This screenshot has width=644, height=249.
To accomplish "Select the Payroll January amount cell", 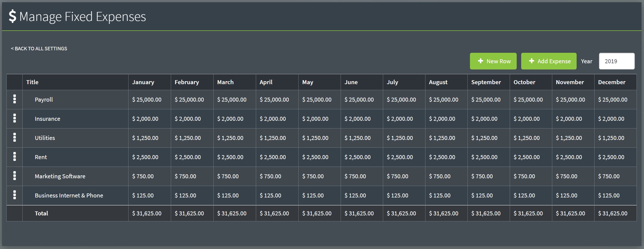I will pos(147,100).
